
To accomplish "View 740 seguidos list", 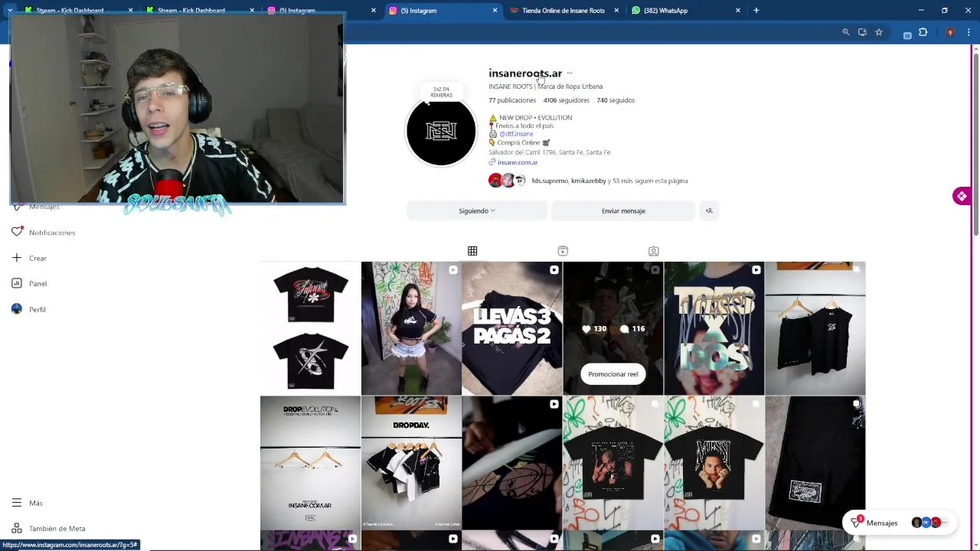I will click(616, 100).
